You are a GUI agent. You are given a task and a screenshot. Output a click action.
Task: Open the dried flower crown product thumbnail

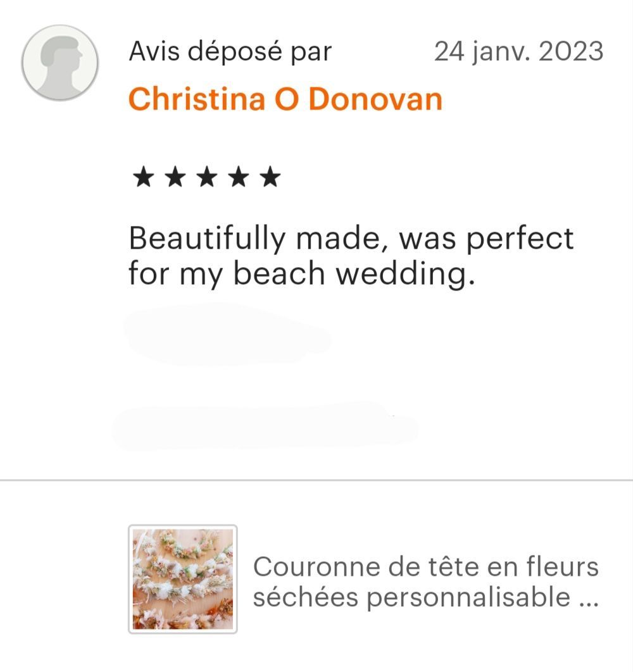point(183,579)
